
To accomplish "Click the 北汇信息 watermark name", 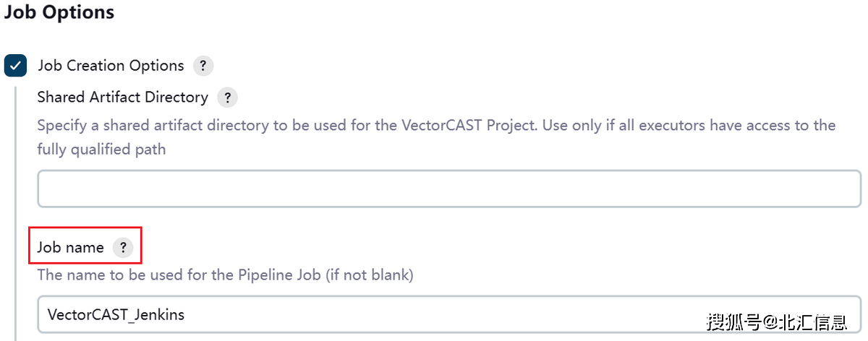I will 820,321.
